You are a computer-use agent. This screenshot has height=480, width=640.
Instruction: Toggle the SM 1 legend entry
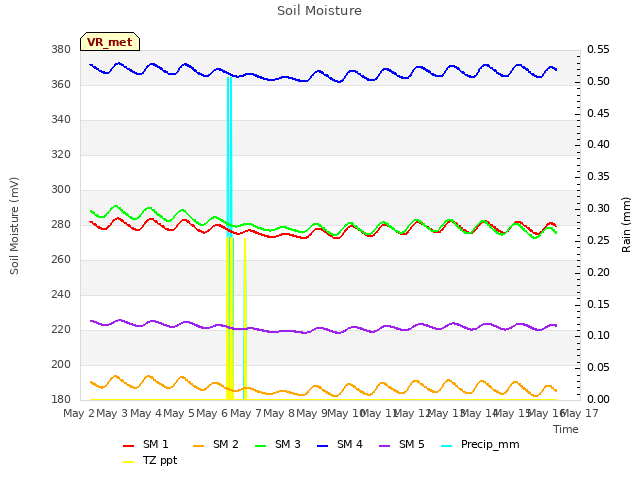(146, 444)
